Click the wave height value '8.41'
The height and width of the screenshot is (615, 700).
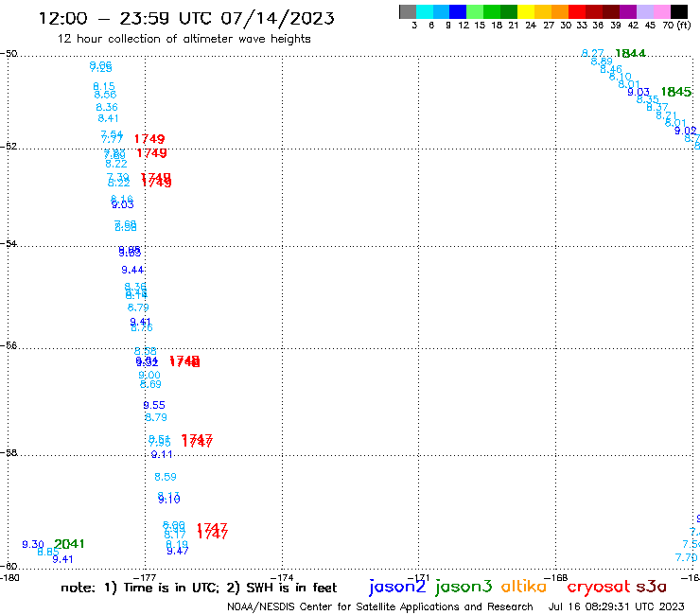108,118
